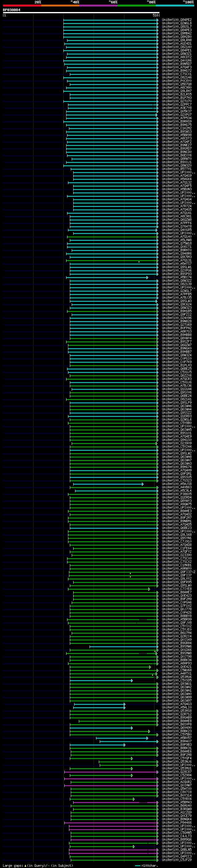Open hit UniRef100_Q8GSL7
Screen dimensions: 197x868
coord(177,26)
